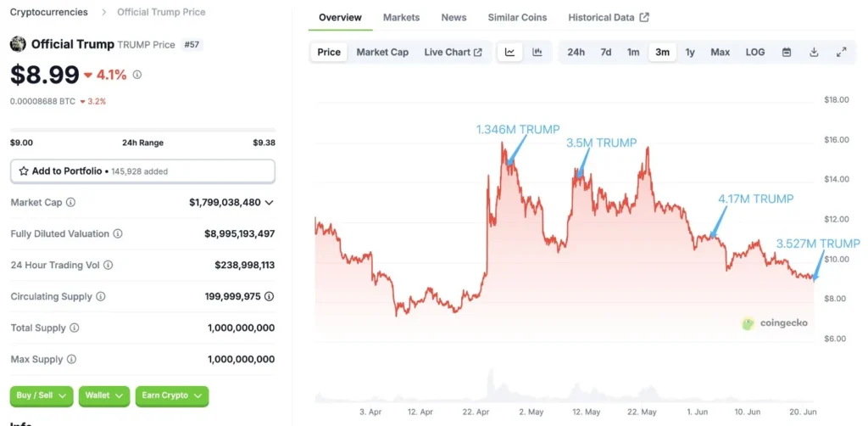Open the Earn Crypto dropdown

click(171, 395)
